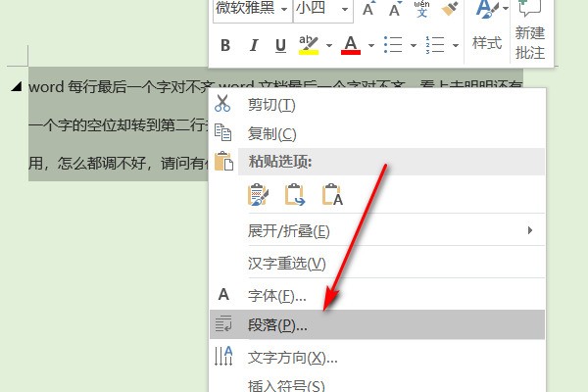
Task: Click the phonetic guide (wén) icon
Action: click(421, 10)
